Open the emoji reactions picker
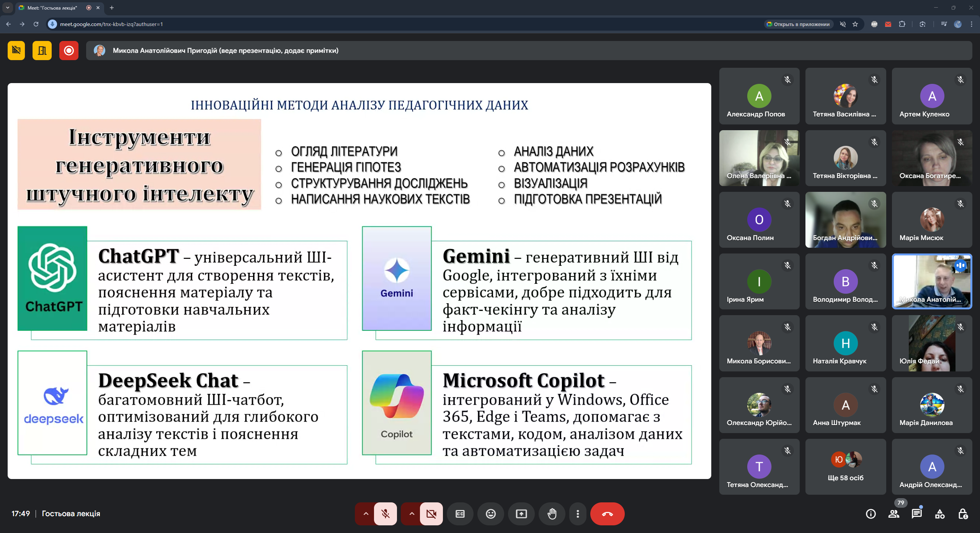980x533 pixels. click(x=491, y=514)
